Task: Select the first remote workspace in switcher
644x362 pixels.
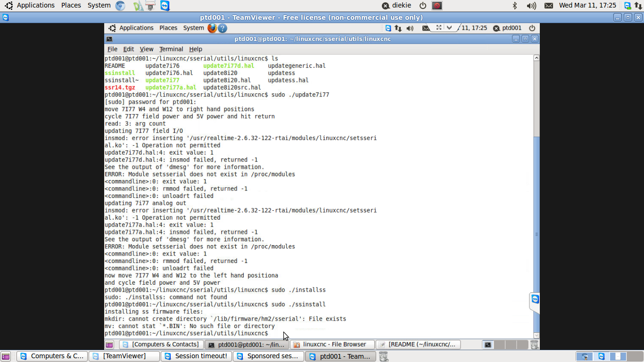Action: 488,345
